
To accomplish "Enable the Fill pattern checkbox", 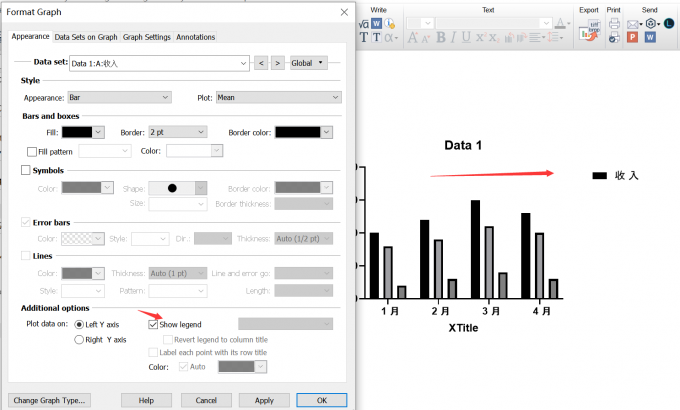I will coord(32,152).
